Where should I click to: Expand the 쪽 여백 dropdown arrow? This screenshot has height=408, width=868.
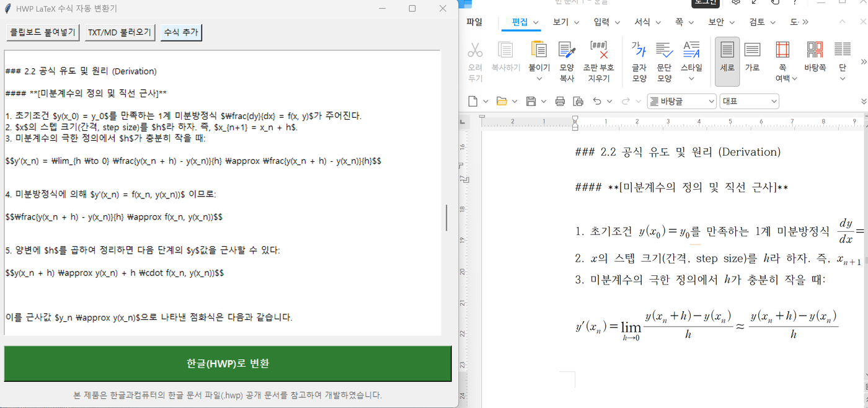[795, 79]
